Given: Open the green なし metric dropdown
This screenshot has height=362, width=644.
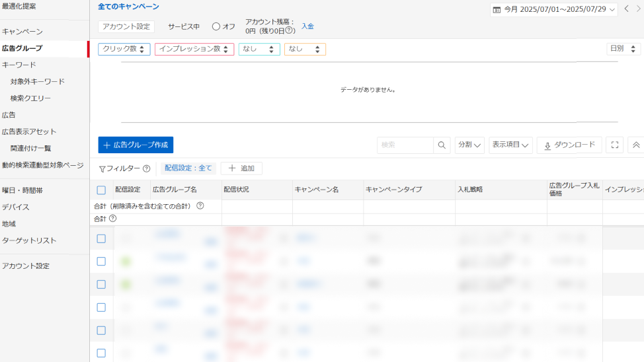Looking at the screenshot, I should point(259,50).
